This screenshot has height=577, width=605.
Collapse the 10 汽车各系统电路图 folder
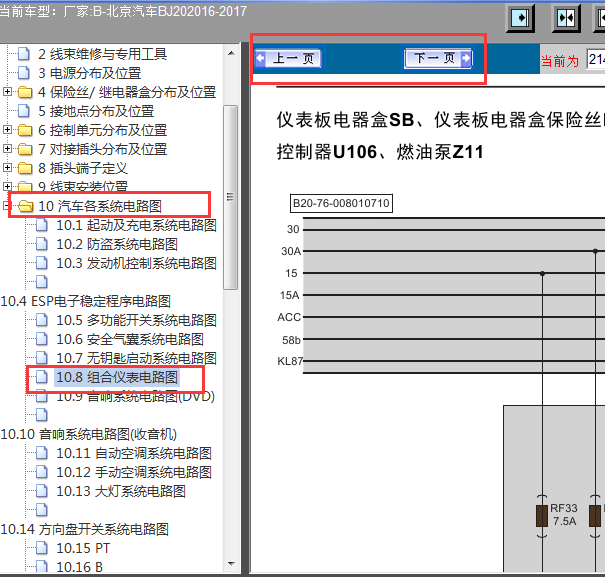(x=6, y=205)
